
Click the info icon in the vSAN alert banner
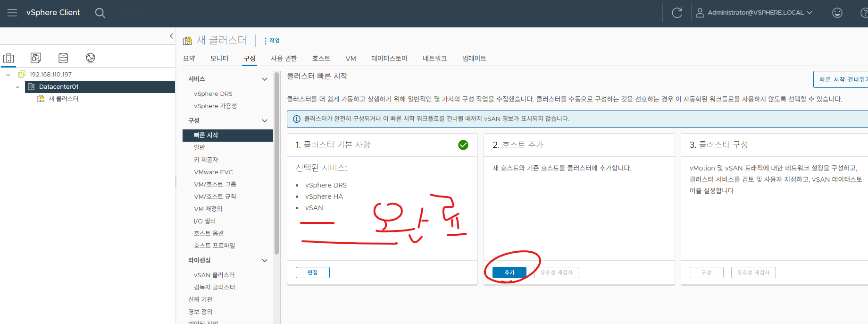coord(297,119)
